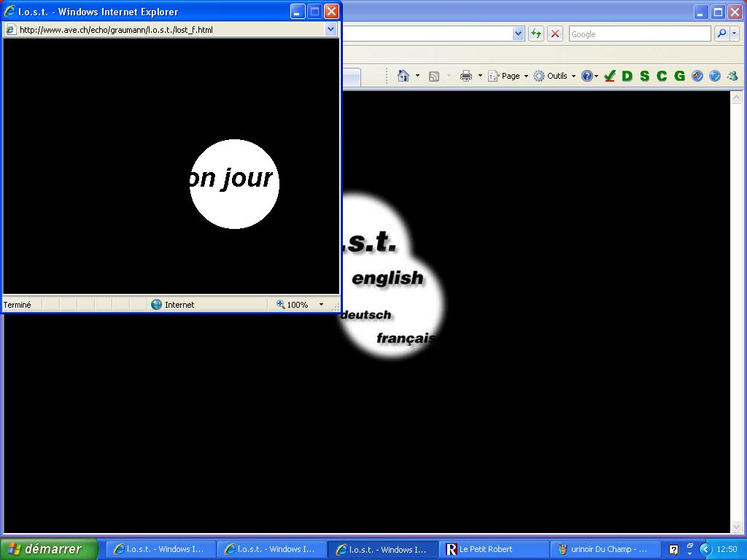Click the deutsch language link
747x560 pixels.
tap(366, 315)
